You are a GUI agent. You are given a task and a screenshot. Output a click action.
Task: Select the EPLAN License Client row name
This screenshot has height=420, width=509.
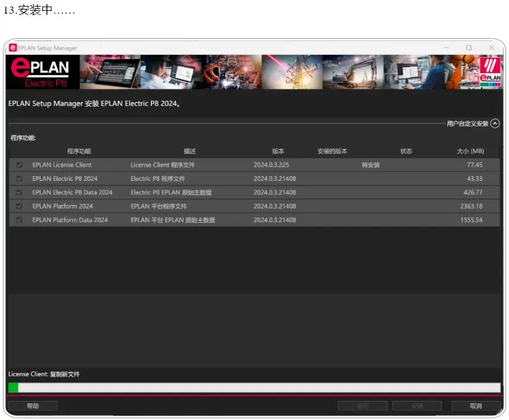click(x=62, y=165)
